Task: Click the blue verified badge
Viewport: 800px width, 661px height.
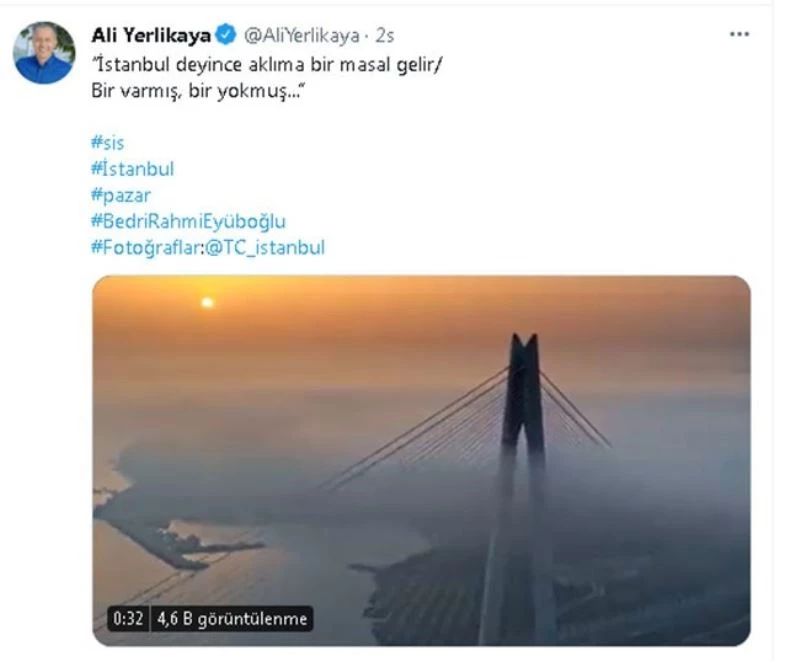Action: pos(227,36)
